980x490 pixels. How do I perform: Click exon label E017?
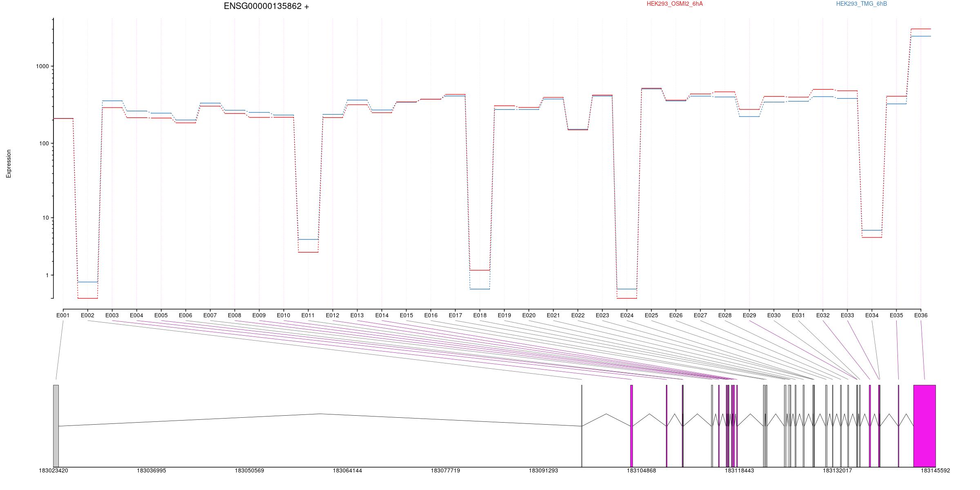click(x=455, y=315)
